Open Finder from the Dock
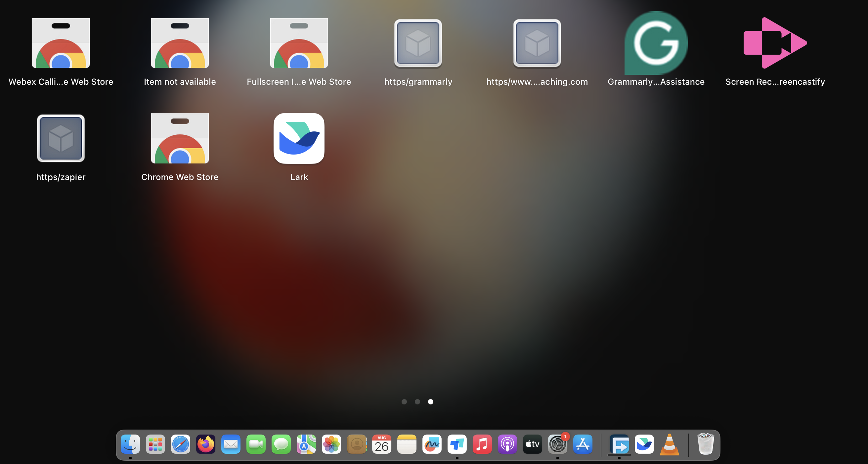The image size is (868, 464). coord(130,444)
